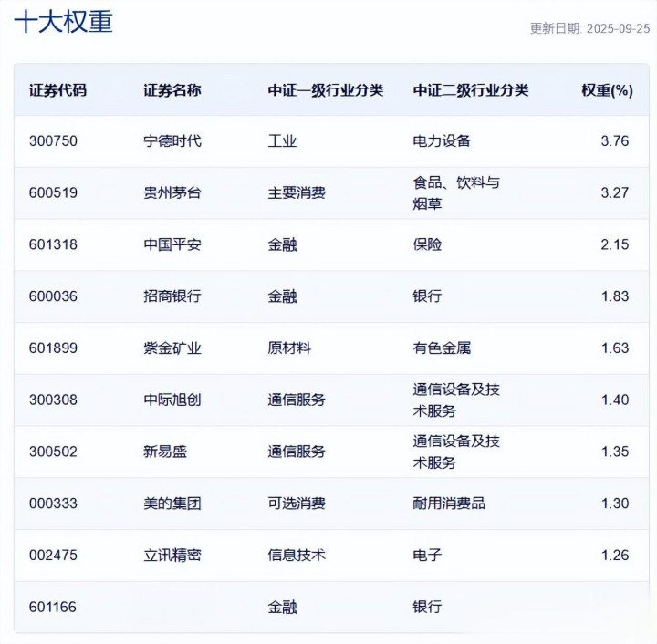657x644 pixels.
Task: Click the 可选消费 cell
Action: tap(297, 504)
